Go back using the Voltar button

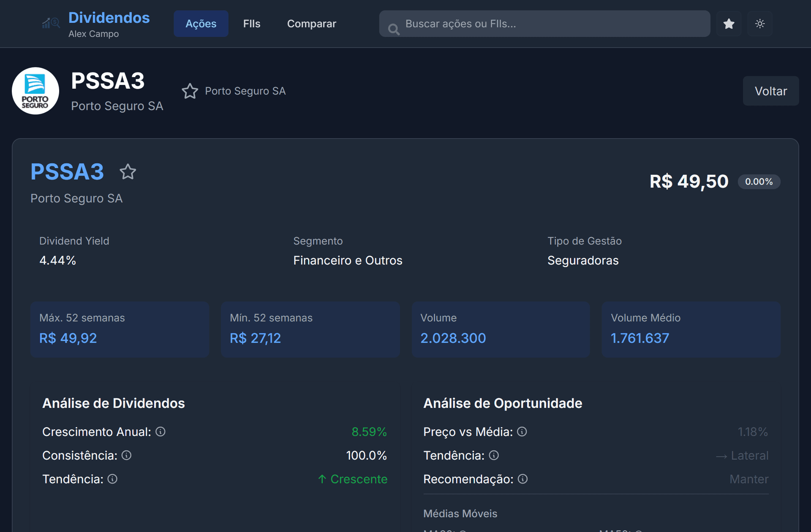[x=771, y=91]
